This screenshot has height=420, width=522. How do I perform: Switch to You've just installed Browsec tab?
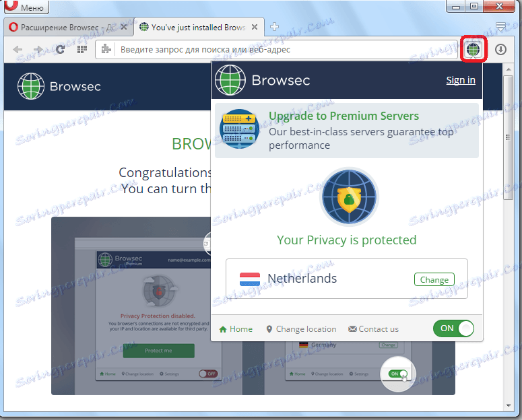[199, 28]
